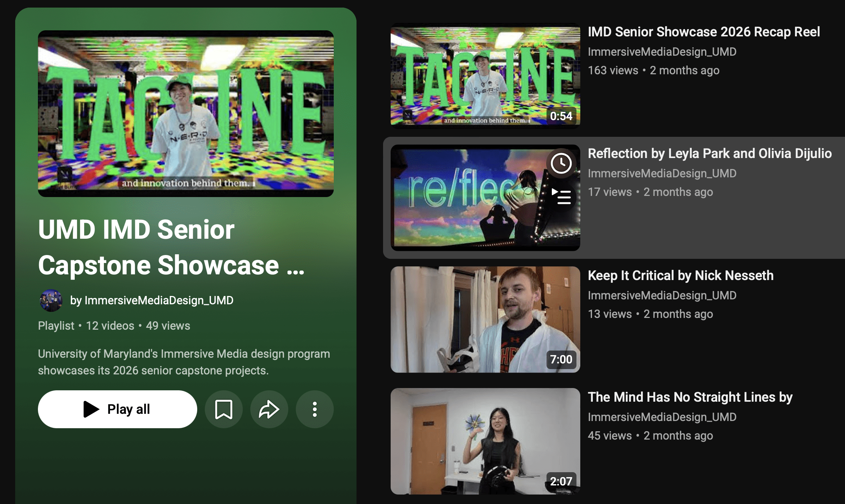This screenshot has width=845, height=504.
Task: Visit channel name under Keep It Critical video
Action: click(662, 295)
